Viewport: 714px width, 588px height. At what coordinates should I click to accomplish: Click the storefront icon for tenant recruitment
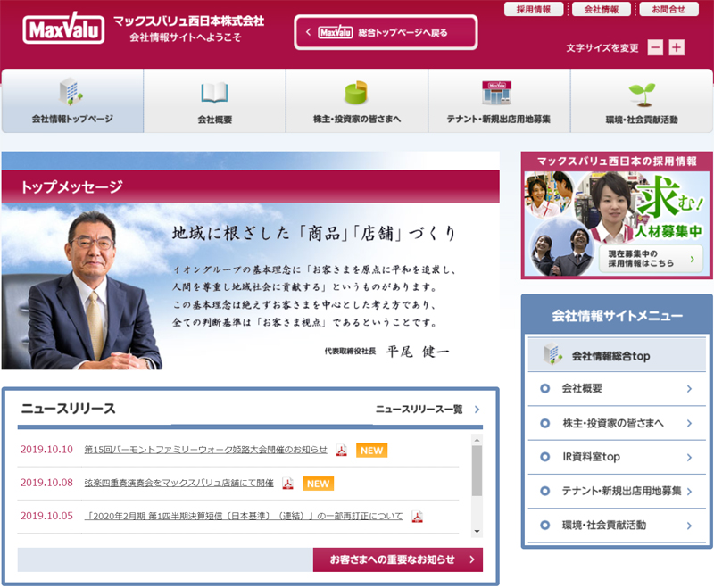(x=497, y=93)
